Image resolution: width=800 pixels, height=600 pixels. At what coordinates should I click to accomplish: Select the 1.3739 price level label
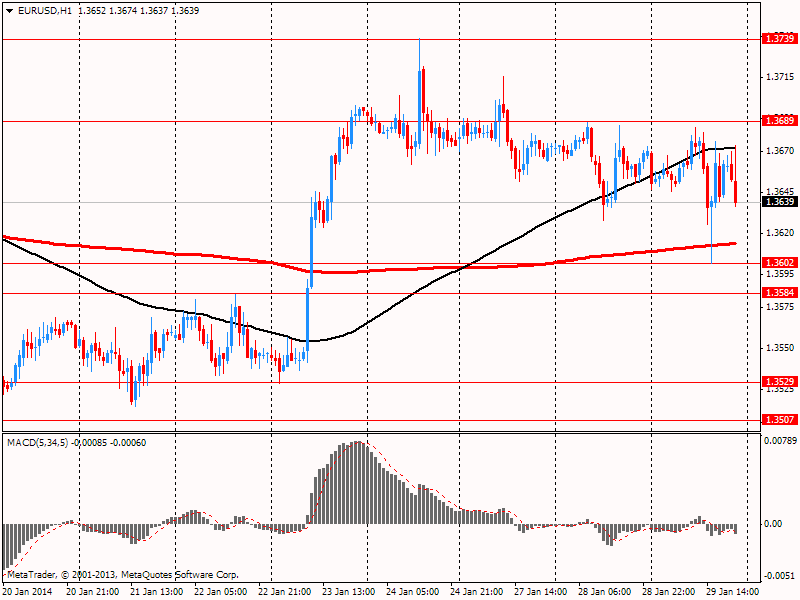(x=779, y=39)
